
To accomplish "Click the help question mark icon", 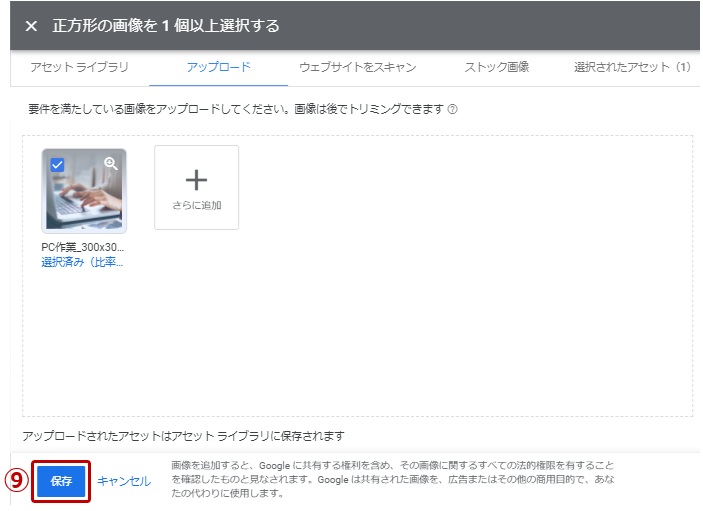I will click(x=453, y=109).
